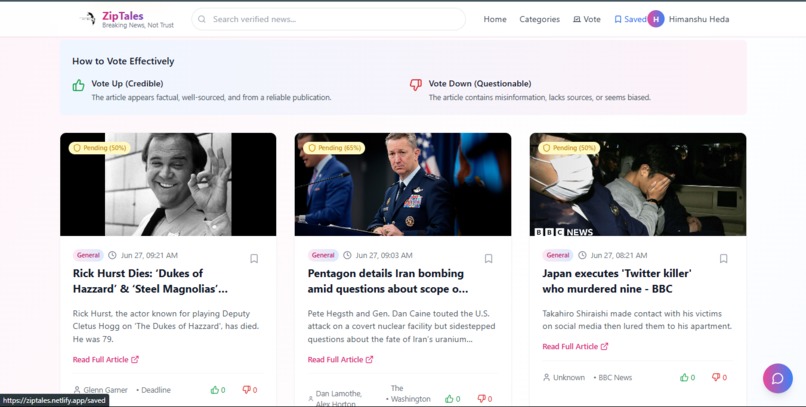The height and width of the screenshot is (407, 806).
Task: Click How to Vote Effectively heading
Action: pyautogui.click(x=123, y=61)
